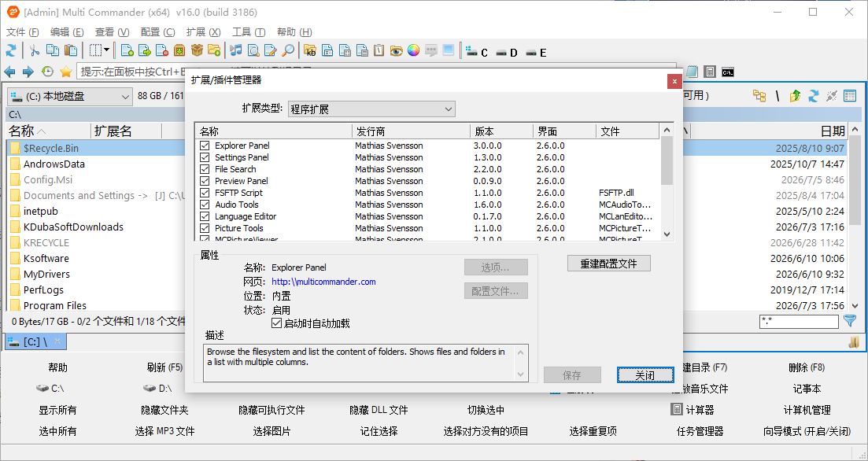The width and height of the screenshot is (868, 461).
Task: Click the new file icon with green plus
Action: click(x=127, y=51)
